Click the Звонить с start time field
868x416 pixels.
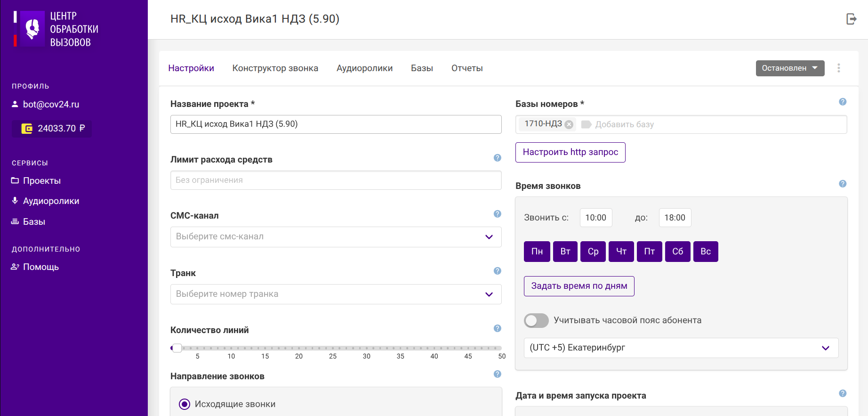[x=596, y=218]
